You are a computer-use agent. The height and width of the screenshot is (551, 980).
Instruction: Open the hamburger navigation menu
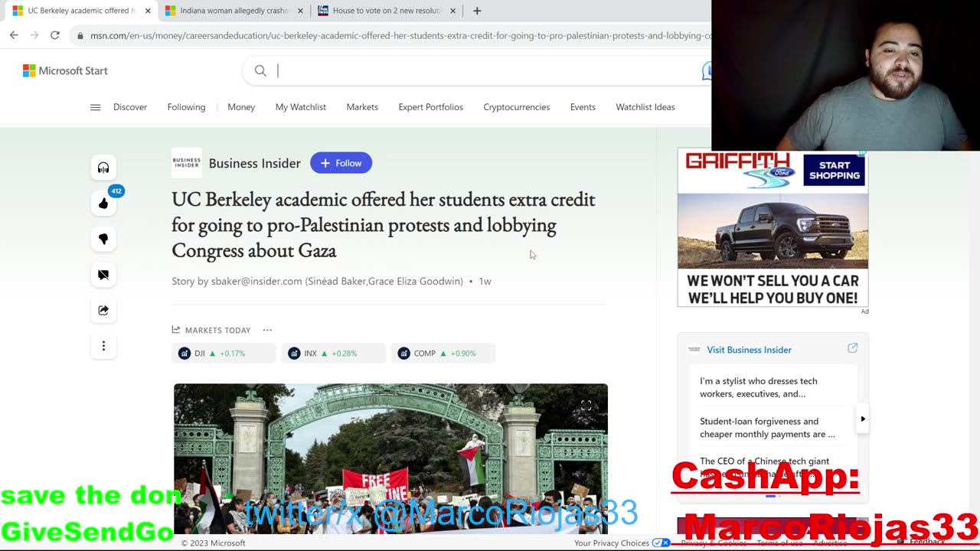pyautogui.click(x=95, y=107)
